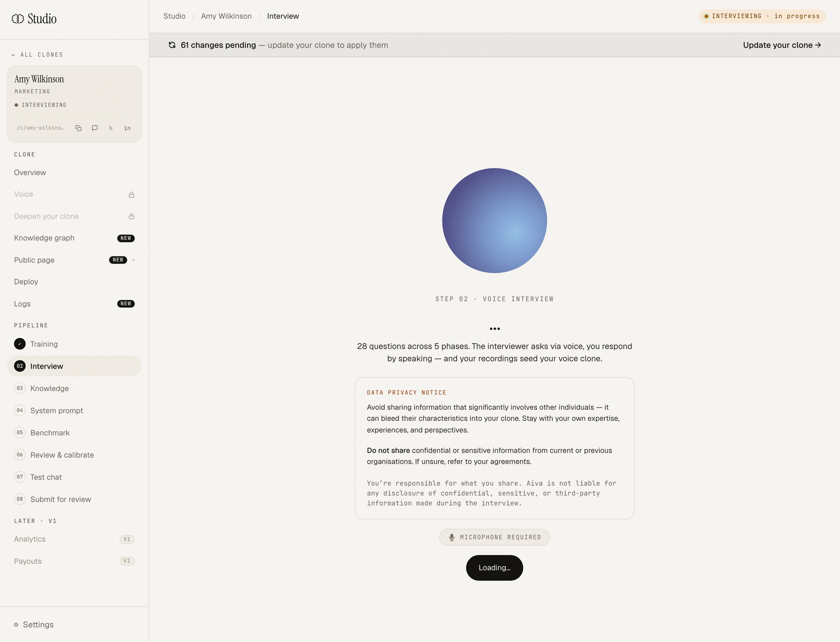Share to LinkedIn icon in clone card
This screenshot has height=642, width=840.
point(127,128)
